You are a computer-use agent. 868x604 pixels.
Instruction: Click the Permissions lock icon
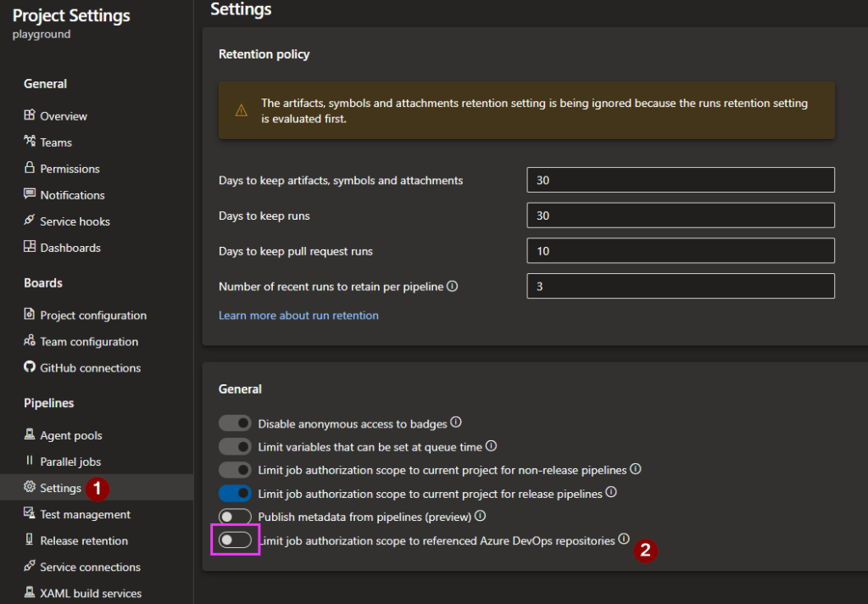[x=30, y=167]
